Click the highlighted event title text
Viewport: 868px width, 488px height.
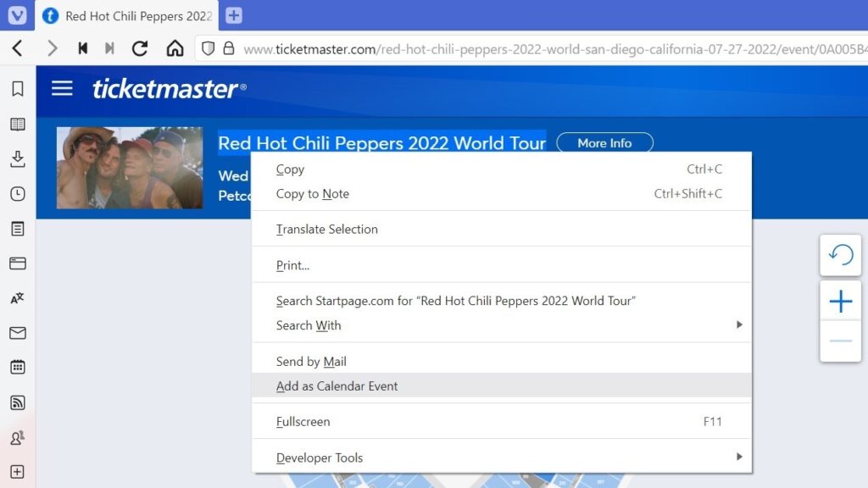[x=382, y=143]
